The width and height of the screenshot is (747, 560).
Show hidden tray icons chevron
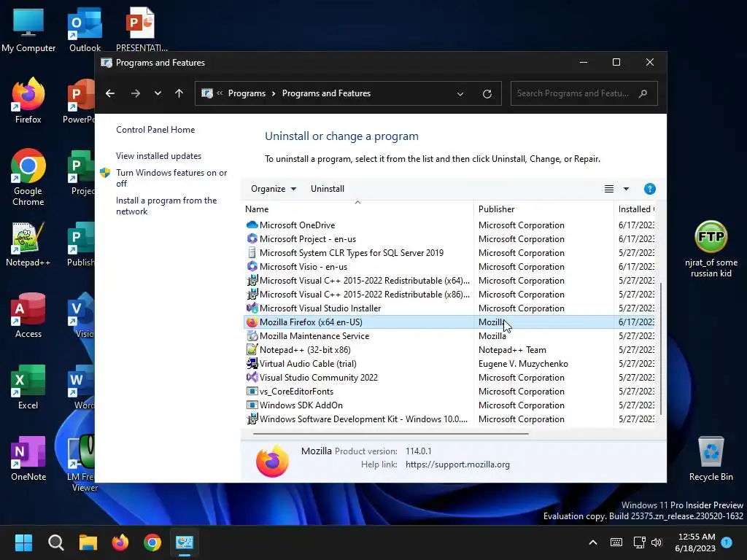593,542
